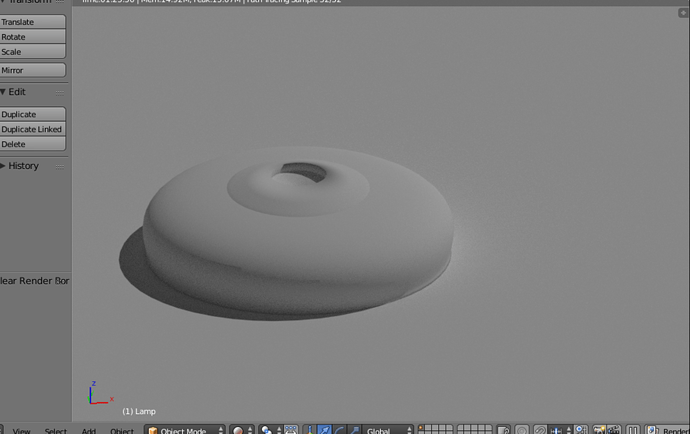Open the snap element dropdown
The width and height of the screenshot is (690, 434).
click(561, 430)
